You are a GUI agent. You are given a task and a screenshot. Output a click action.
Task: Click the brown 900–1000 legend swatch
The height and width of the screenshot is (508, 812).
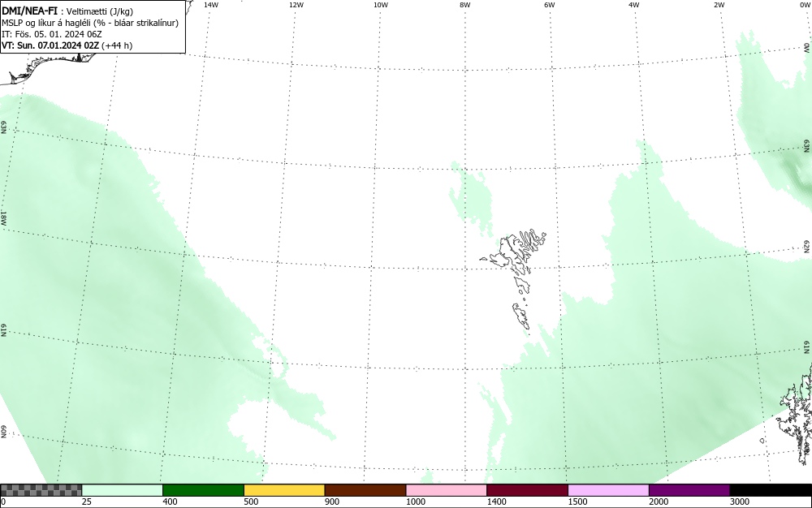coord(365,490)
